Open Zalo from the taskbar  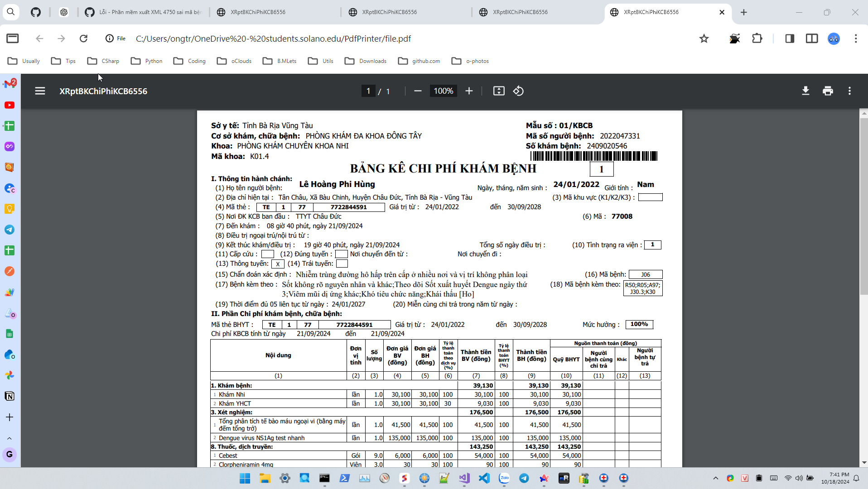click(x=504, y=478)
